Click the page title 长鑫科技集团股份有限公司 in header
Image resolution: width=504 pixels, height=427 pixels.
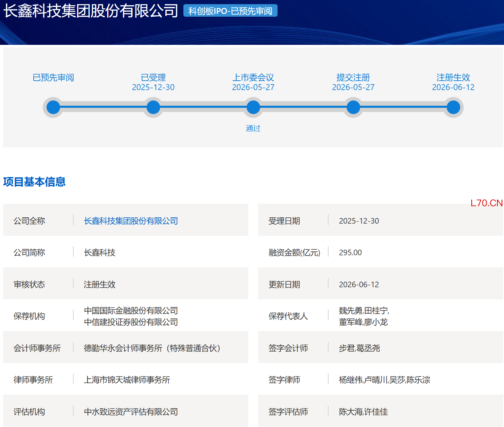coord(91,11)
